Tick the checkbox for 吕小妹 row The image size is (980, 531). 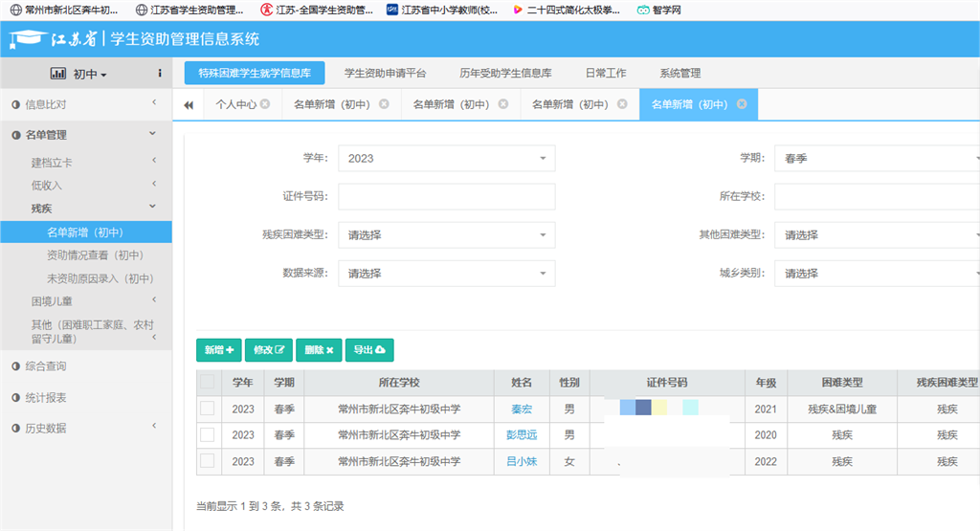(208, 461)
